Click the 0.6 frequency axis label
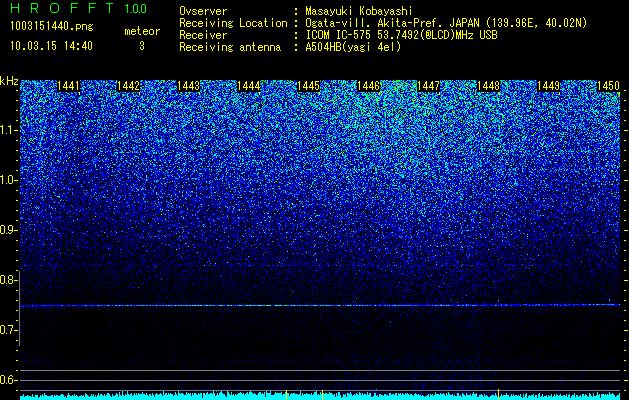Viewport: 629px width, 400px height. coord(8,380)
